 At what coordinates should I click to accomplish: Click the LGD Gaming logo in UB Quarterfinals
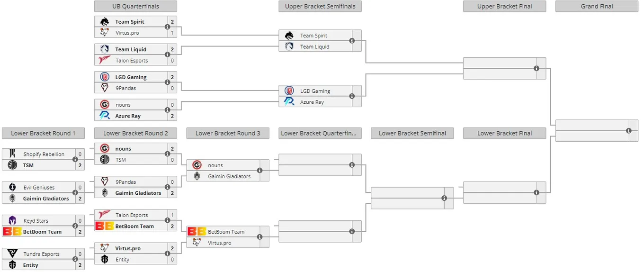click(105, 77)
